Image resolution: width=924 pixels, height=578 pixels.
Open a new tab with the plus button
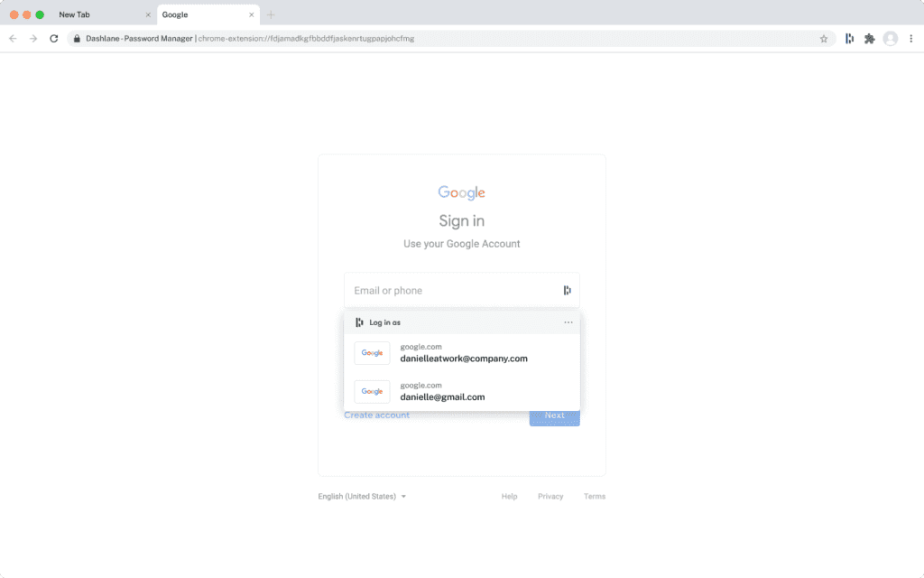[x=271, y=14]
